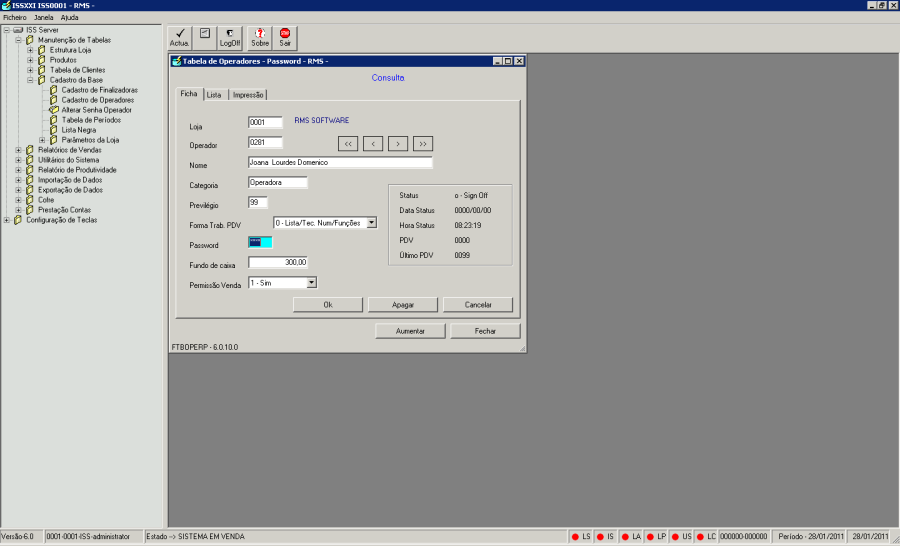
Task: Click the Sair stop icon
Action: (285, 33)
